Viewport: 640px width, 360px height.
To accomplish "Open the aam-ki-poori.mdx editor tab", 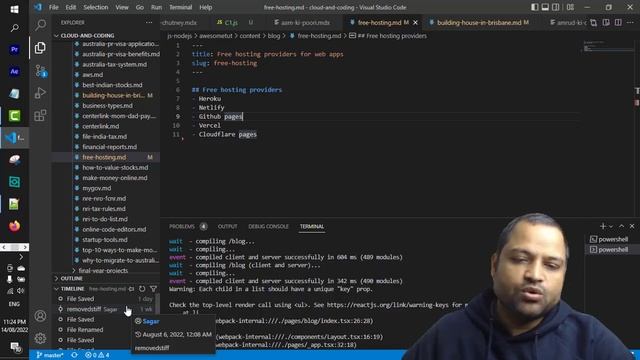I will 305,22.
